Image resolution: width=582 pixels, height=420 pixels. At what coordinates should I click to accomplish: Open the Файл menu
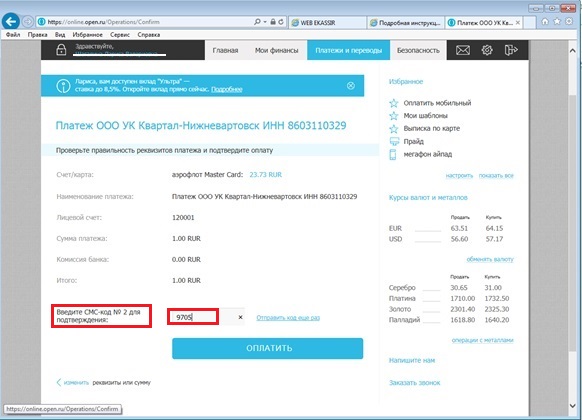pos(13,35)
